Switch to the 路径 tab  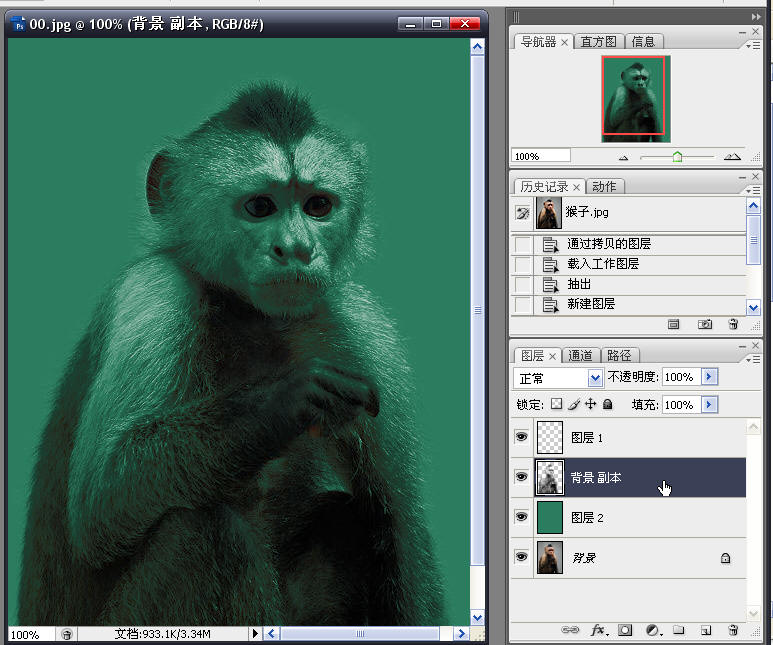coord(619,356)
